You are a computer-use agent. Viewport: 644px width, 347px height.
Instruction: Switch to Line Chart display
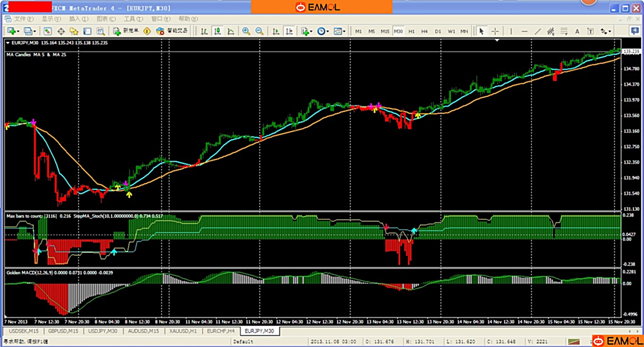click(231, 31)
